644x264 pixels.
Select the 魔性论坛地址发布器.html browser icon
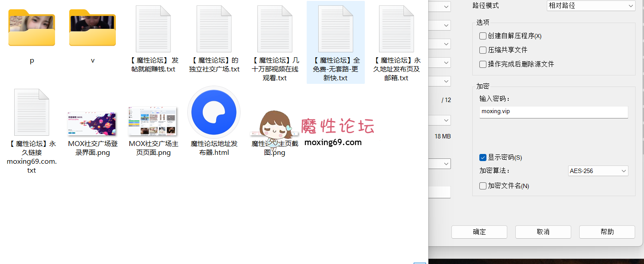click(214, 112)
